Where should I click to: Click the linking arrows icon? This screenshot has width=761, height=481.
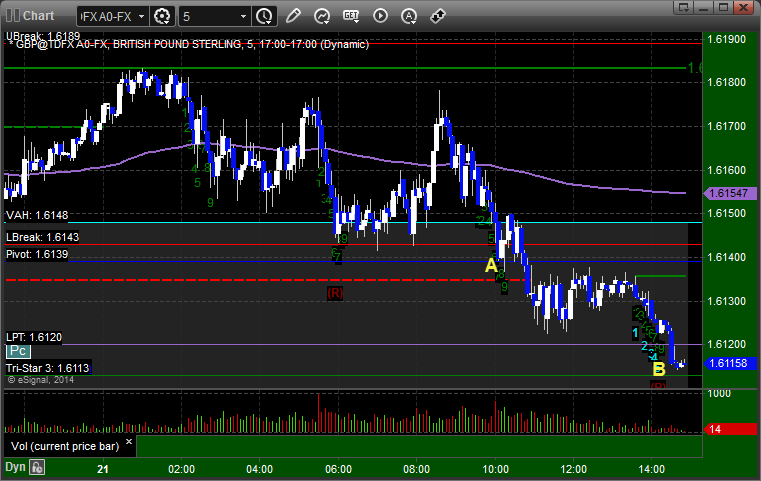coord(438,16)
